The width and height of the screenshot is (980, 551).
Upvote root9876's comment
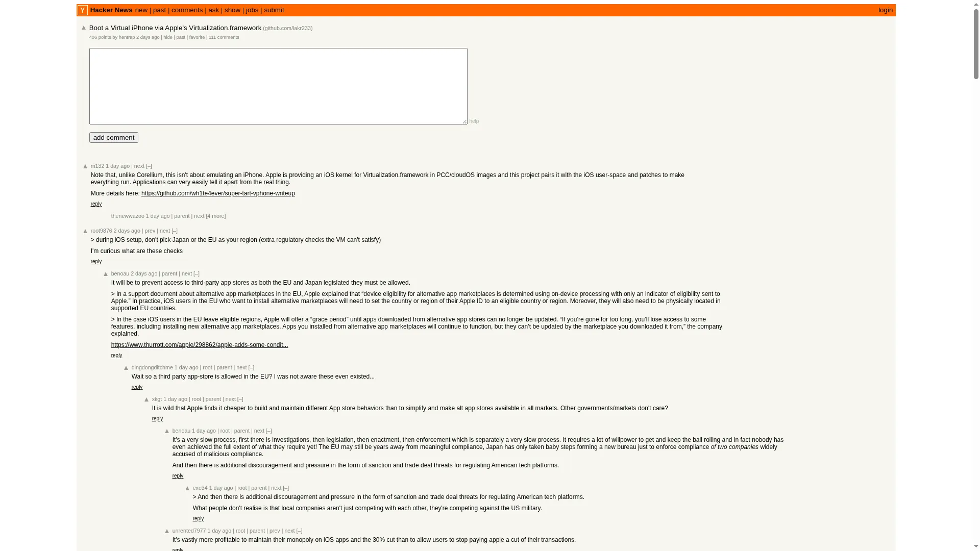coord(85,231)
